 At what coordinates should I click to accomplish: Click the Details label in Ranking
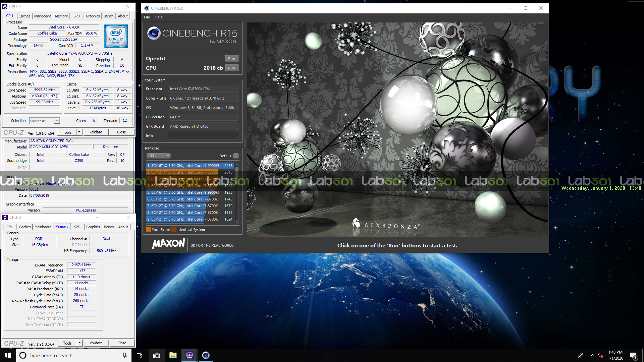225,156
